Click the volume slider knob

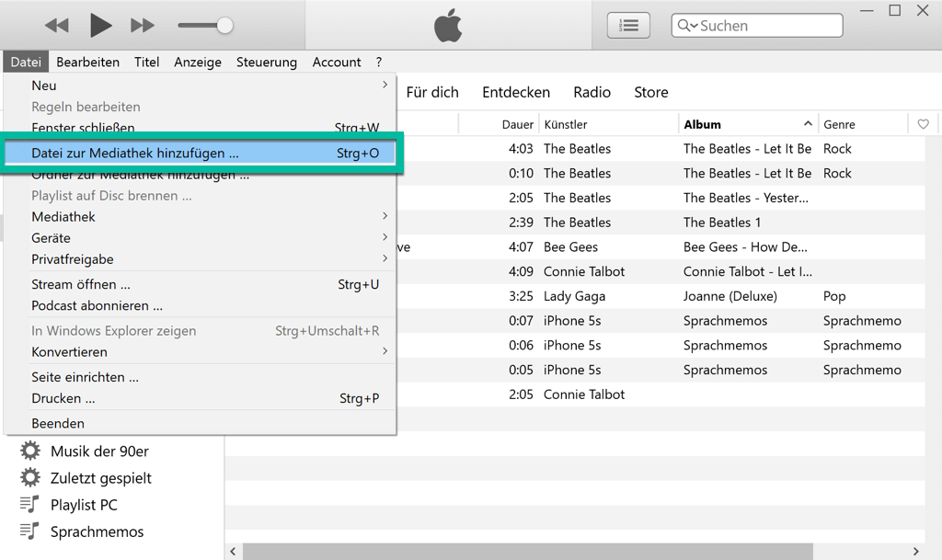click(224, 26)
